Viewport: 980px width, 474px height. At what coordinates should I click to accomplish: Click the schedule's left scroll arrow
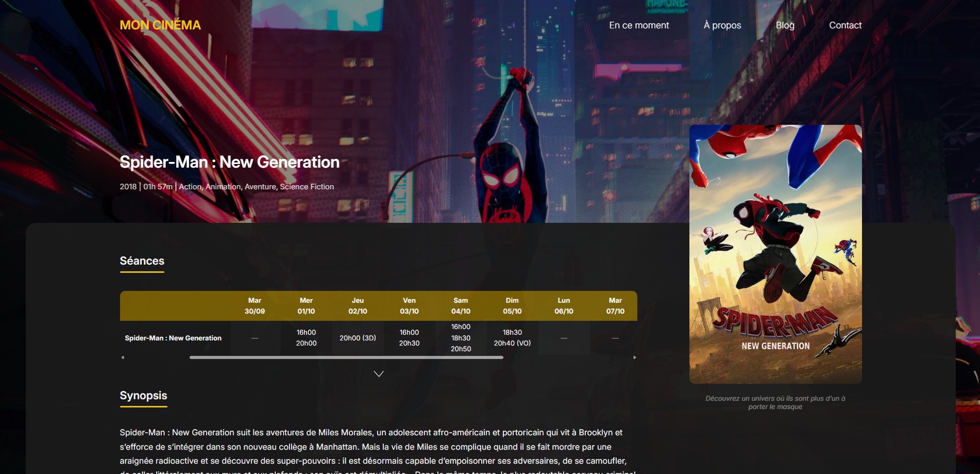(x=123, y=357)
